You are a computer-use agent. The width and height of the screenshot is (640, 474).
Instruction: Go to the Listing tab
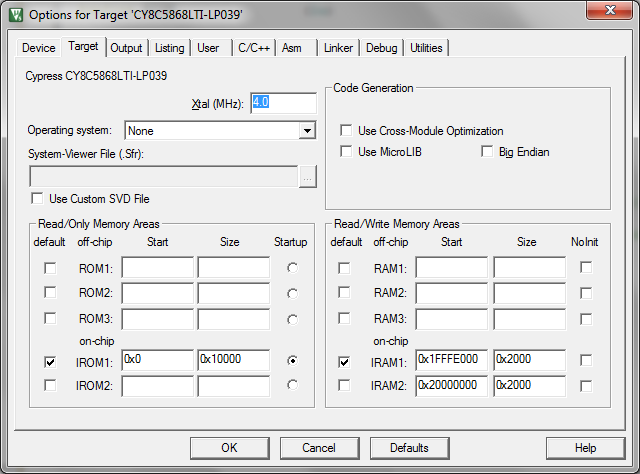(x=169, y=48)
